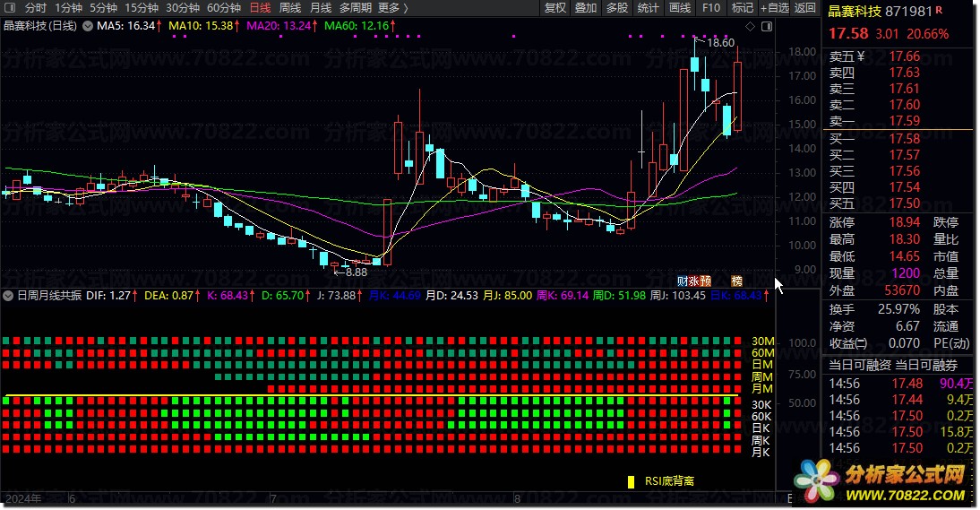Screen dimensions: 980x510
Task: Click the 买一 price 17.58
Action: point(905,139)
